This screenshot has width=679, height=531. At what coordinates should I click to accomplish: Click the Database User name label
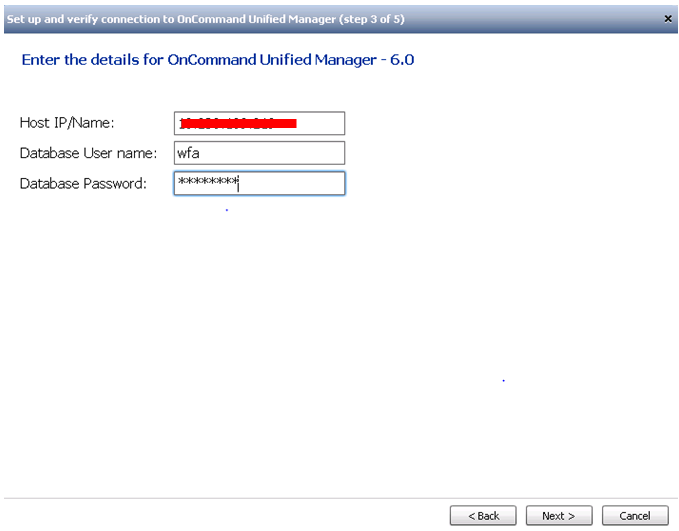coord(88,153)
